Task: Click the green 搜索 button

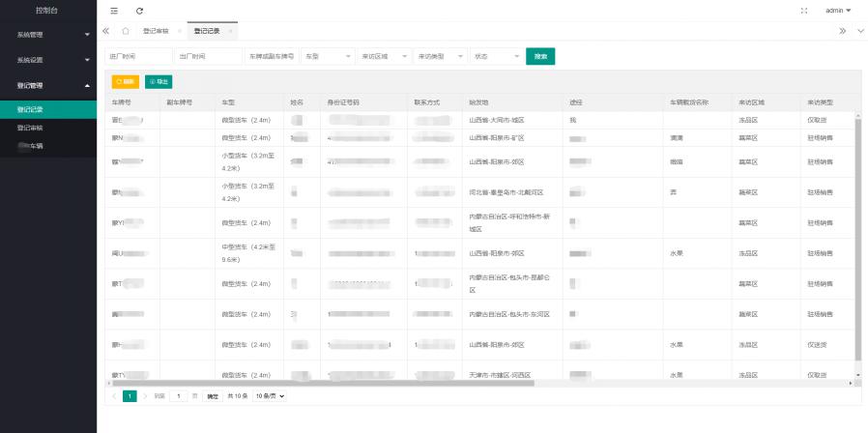Action: pos(540,57)
